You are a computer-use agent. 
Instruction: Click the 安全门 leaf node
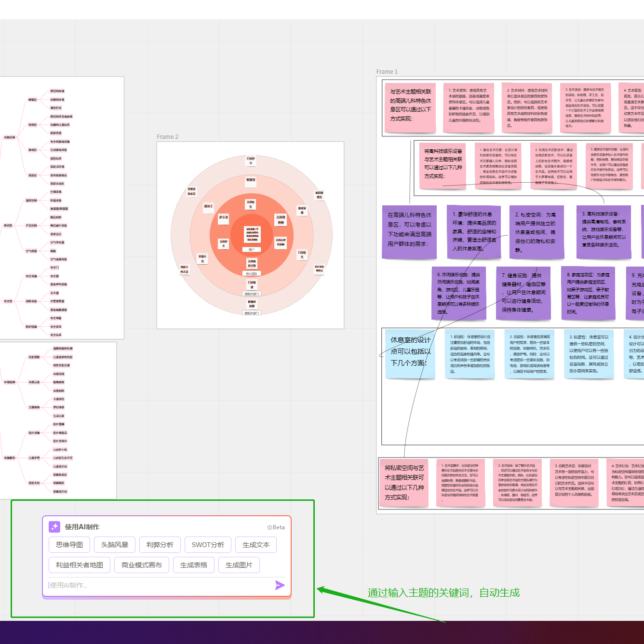pos(54,268)
